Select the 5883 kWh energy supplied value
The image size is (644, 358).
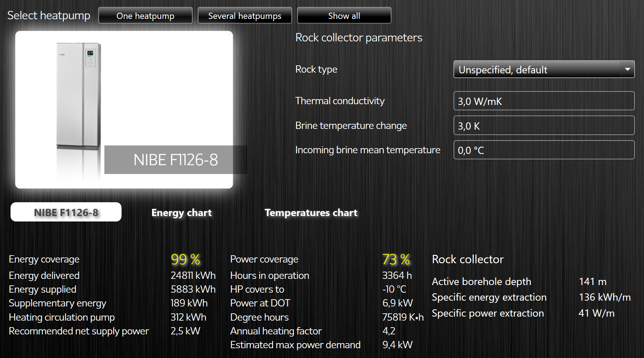(193, 289)
